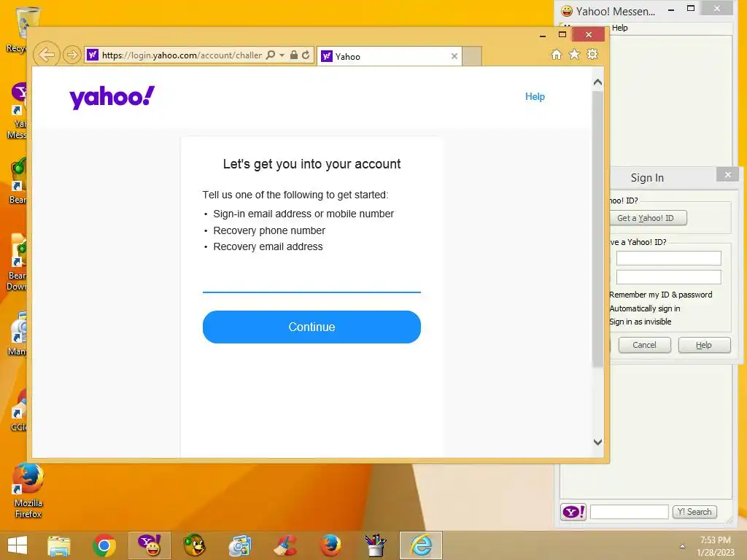Image resolution: width=747 pixels, height=560 pixels.
Task: Open the bear icon app in taskbar
Action: pyautogui.click(x=194, y=545)
